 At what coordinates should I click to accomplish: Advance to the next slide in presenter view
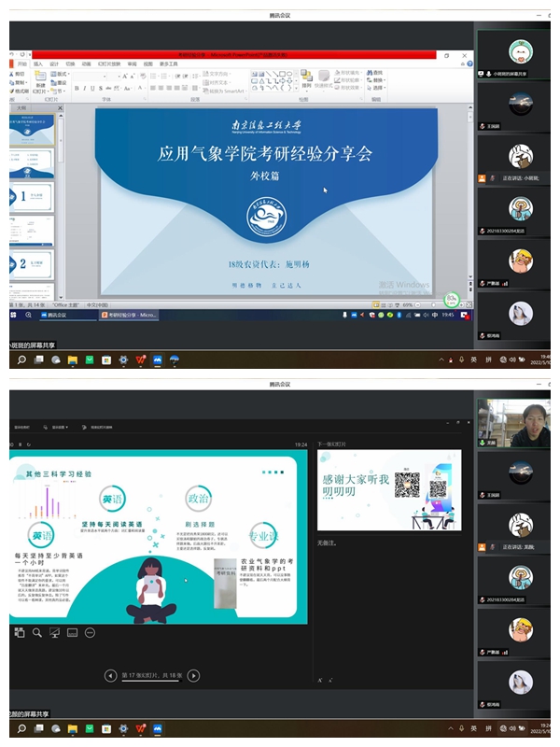click(x=194, y=675)
